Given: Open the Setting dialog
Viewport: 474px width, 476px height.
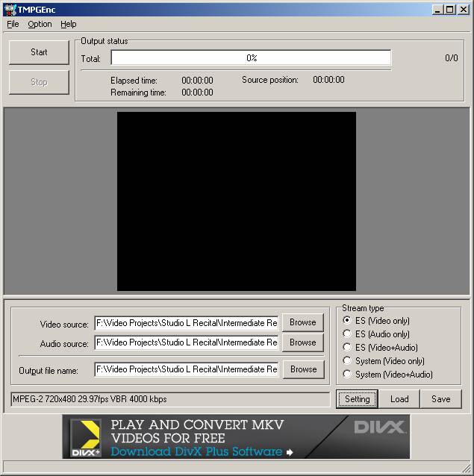Looking at the screenshot, I should (357, 399).
